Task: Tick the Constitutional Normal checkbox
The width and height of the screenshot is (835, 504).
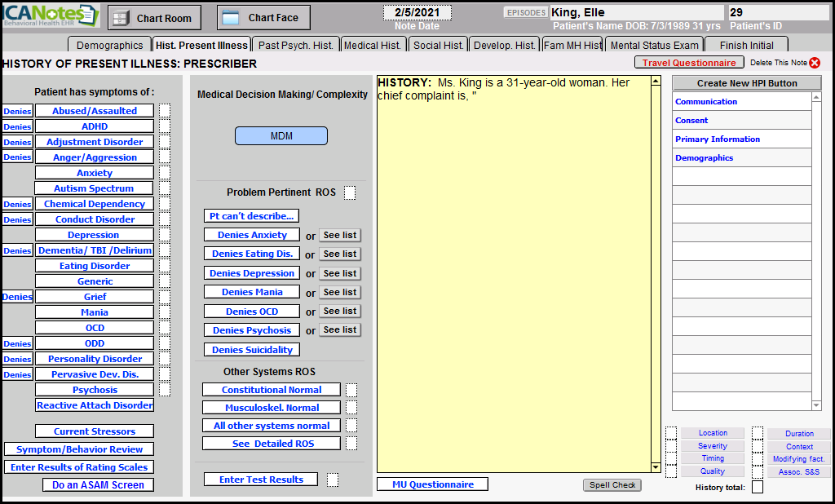Action: pos(351,390)
